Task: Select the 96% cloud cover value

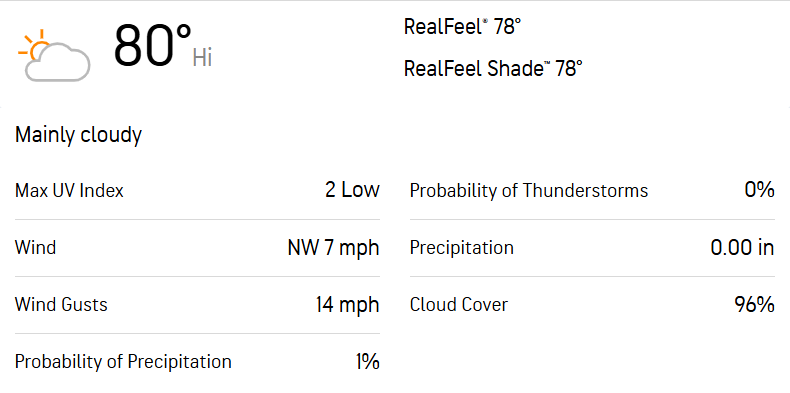Action: point(754,304)
